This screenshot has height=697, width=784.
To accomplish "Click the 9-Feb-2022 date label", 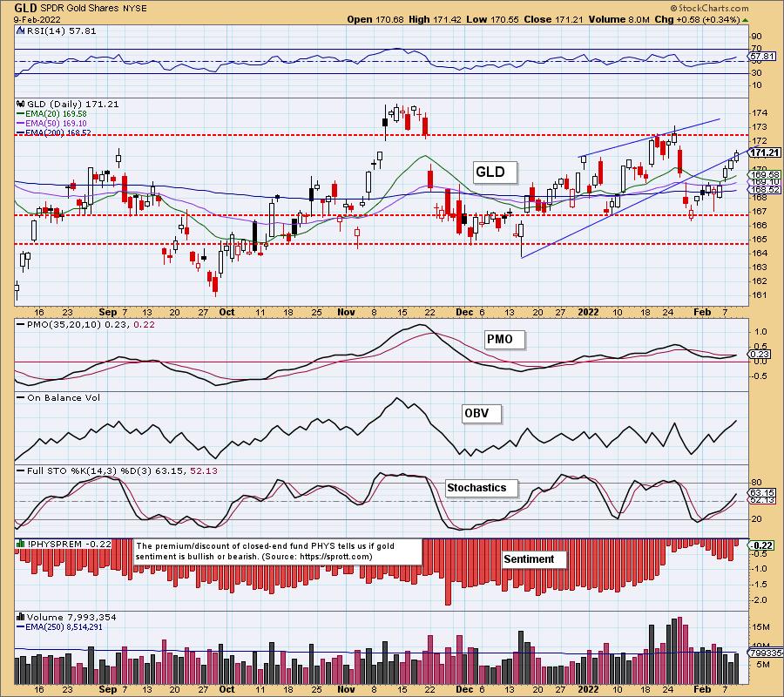I will click(37, 19).
